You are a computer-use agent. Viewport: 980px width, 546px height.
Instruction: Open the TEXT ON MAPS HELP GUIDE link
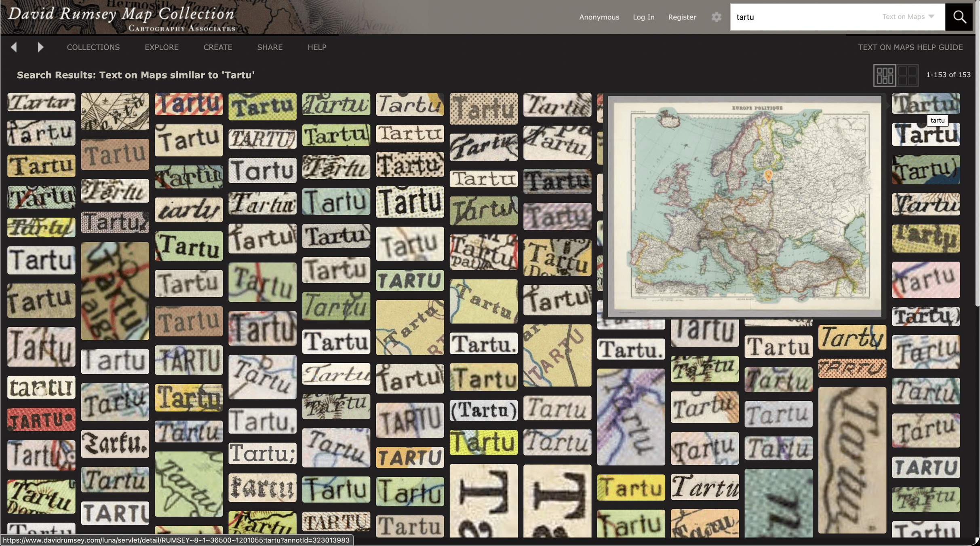tap(910, 47)
